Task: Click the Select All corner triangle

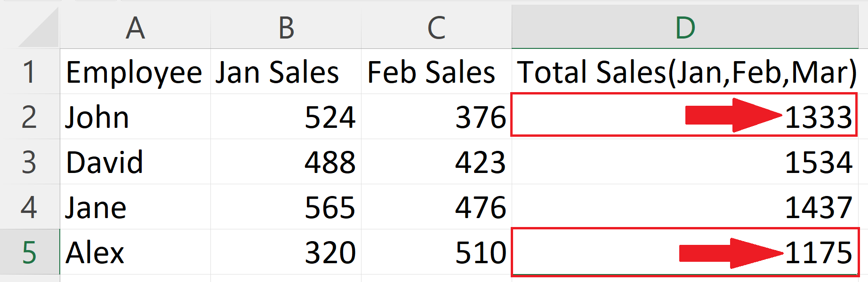Action: click(40, 29)
